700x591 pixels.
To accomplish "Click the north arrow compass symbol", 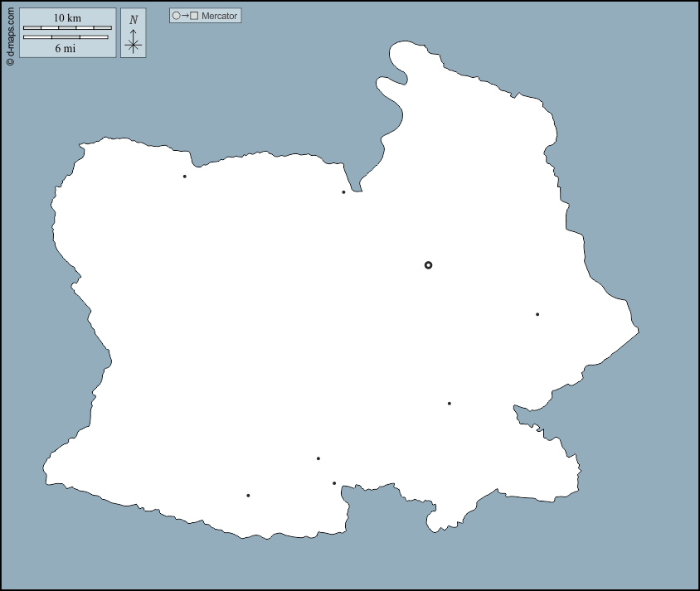I will coord(134,41).
